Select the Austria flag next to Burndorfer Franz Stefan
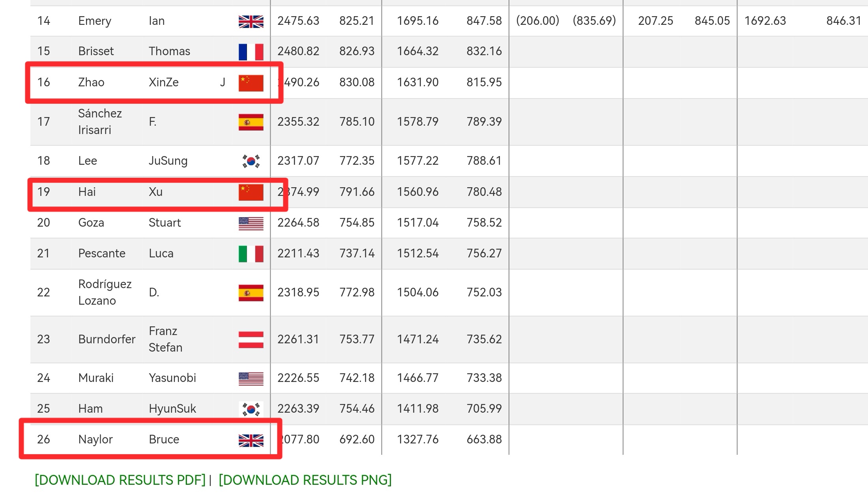Screen dimensions: 868x499 (x=250, y=339)
